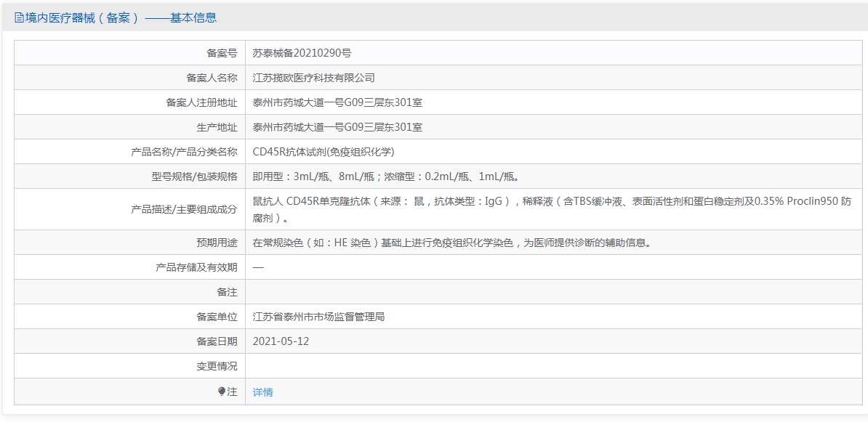Select the intended use text 在常规染色

pos(451,243)
